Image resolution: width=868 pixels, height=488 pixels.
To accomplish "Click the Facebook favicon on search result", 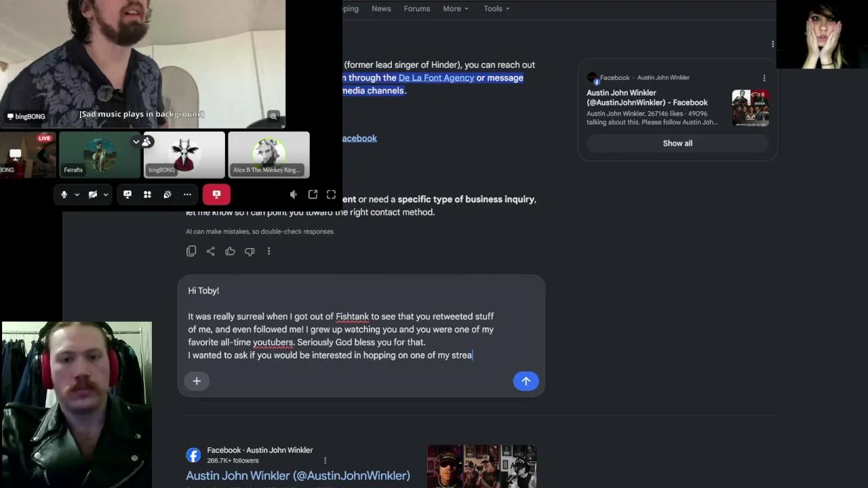I will (193, 455).
